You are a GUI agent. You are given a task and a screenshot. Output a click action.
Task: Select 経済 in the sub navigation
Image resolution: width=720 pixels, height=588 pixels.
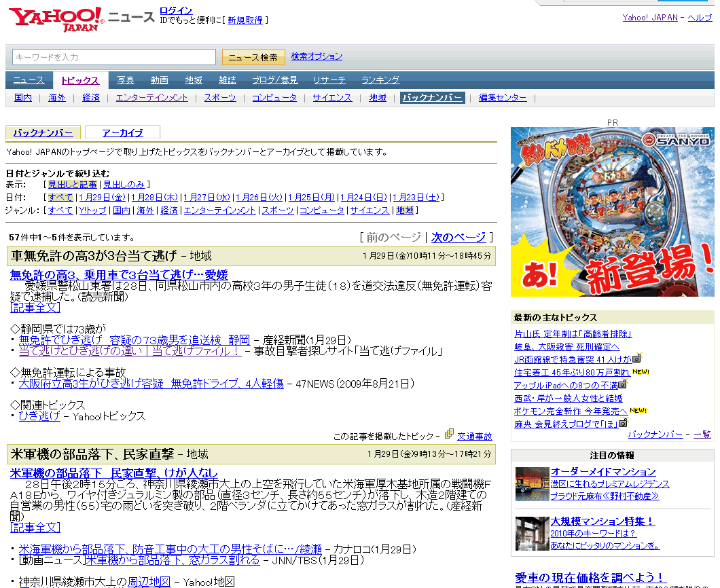pyautogui.click(x=91, y=97)
